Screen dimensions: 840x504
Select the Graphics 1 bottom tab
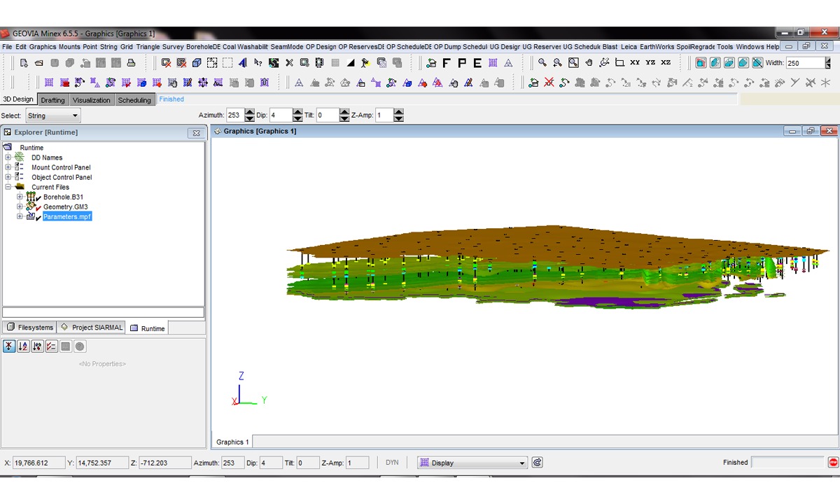click(x=232, y=442)
